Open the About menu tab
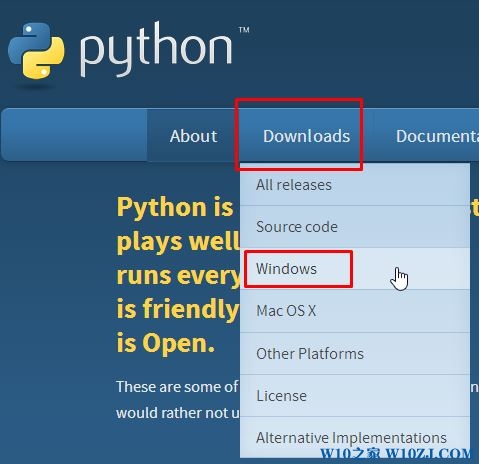The width and height of the screenshot is (479, 464). (x=193, y=136)
